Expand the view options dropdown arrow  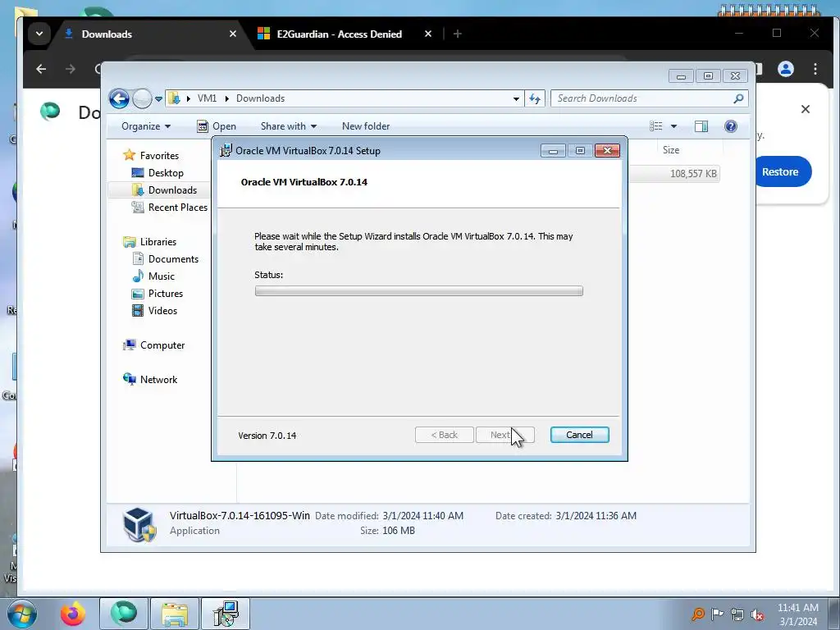674,126
